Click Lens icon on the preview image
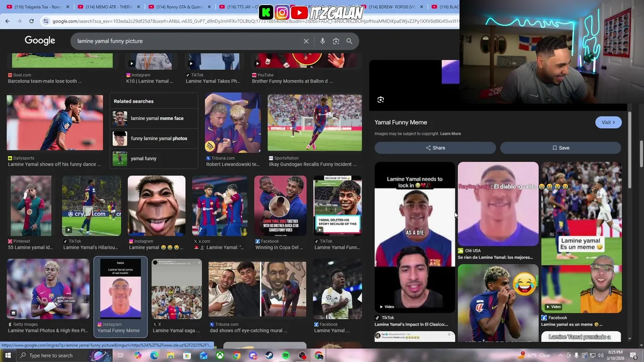 point(380,100)
